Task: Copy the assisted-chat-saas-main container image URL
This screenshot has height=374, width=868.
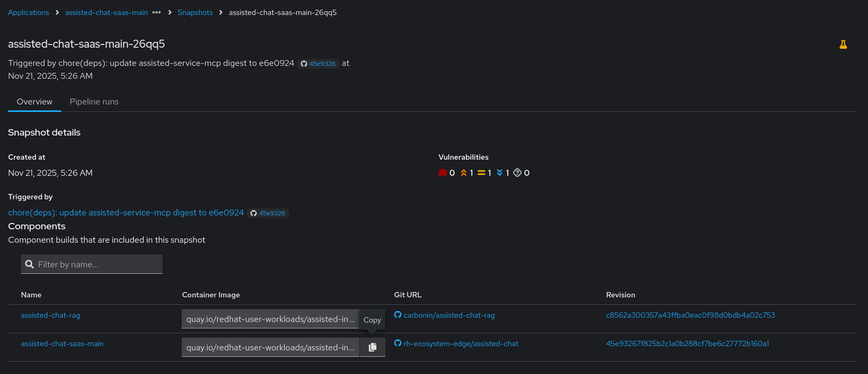Action: click(x=373, y=347)
